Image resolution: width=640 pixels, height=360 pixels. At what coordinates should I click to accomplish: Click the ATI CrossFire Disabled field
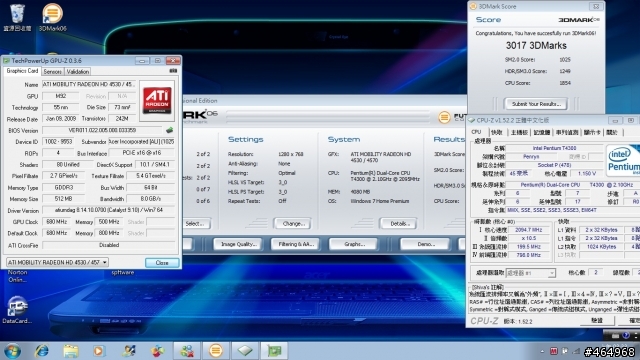click(109, 245)
